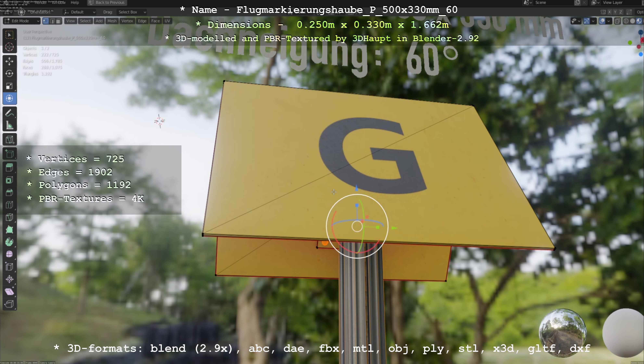The image size is (644, 364).
Task: Click green Y axis gizmo dot
Action: pyautogui.click(x=630, y=43)
